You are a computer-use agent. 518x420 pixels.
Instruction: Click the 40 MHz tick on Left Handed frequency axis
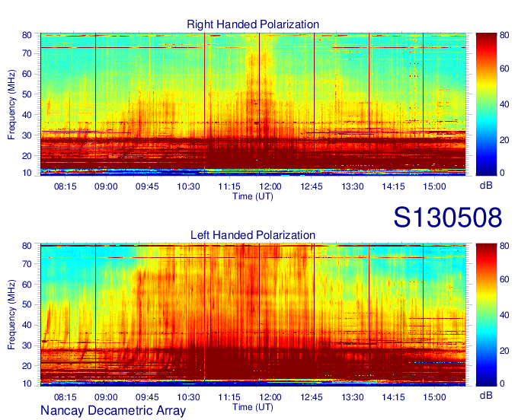pyautogui.click(x=27, y=325)
